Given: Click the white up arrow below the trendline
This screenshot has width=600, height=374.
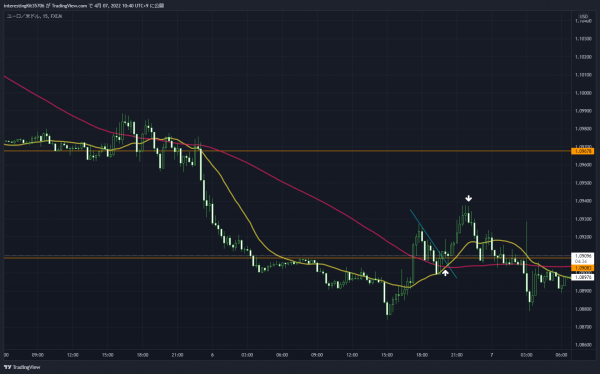Looking at the screenshot, I should [445, 273].
